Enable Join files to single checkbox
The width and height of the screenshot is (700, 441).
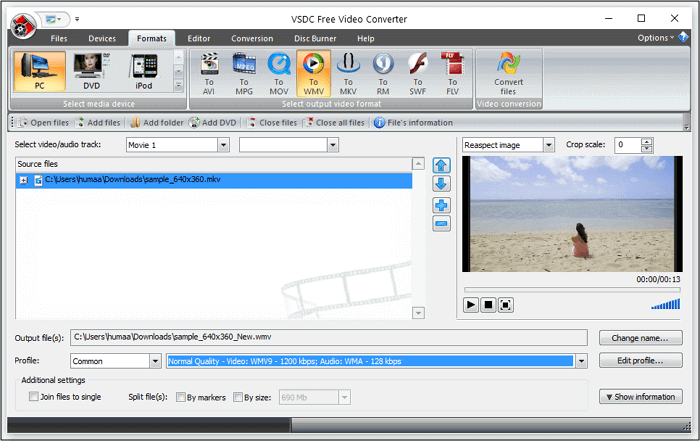pyautogui.click(x=35, y=397)
